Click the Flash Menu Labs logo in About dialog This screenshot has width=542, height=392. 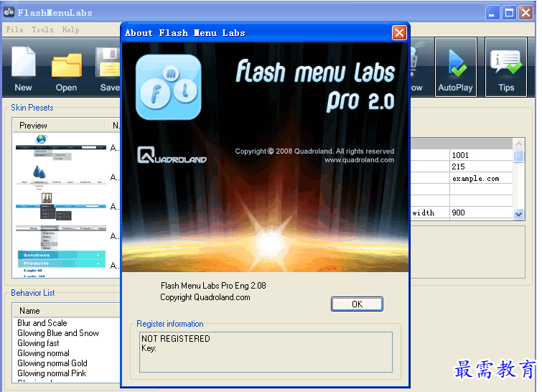[168, 87]
